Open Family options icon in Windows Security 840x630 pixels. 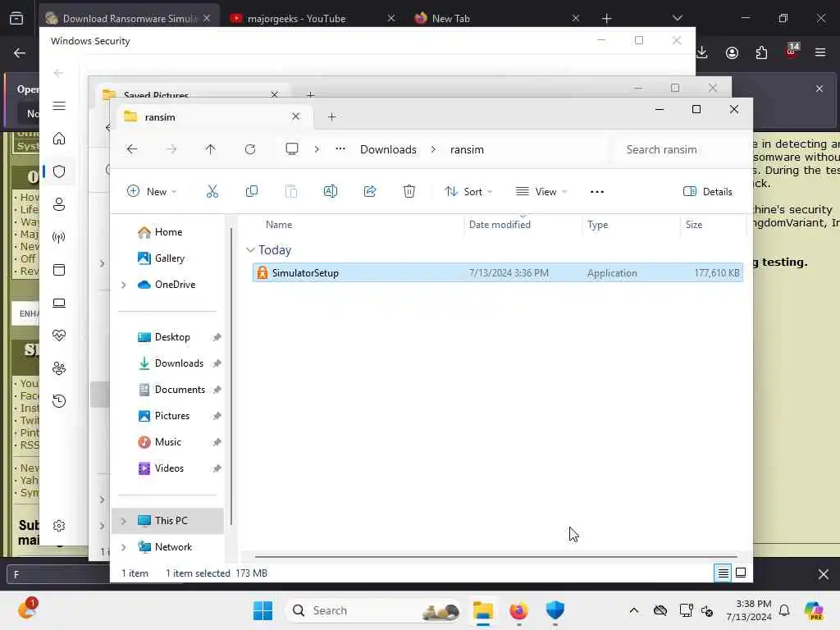(59, 368)
